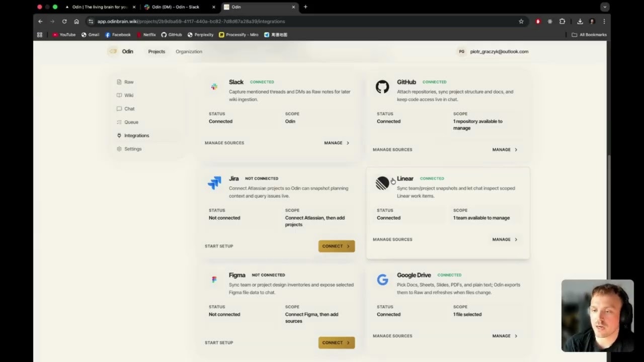
Task: Open the Raw notes sidebar icon
Action: (119, 82)
